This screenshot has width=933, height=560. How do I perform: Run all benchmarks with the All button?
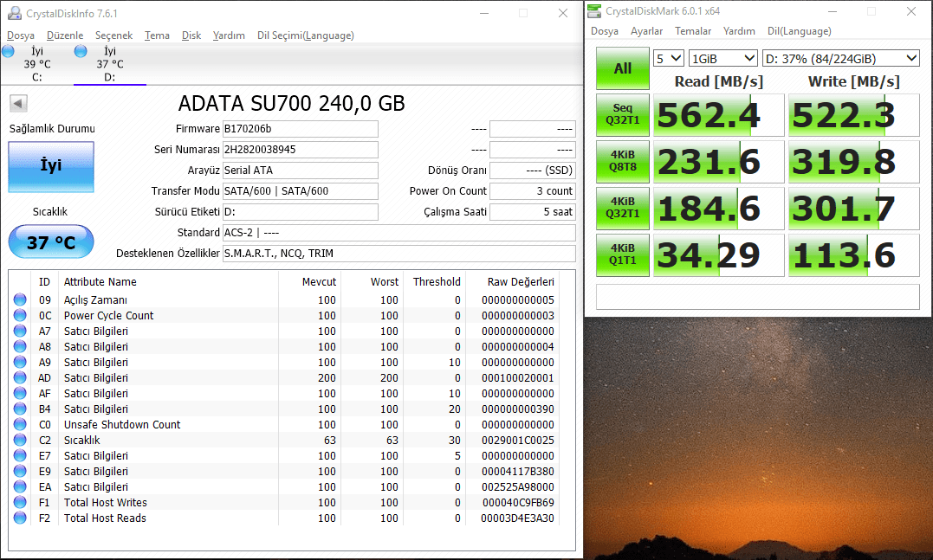(x=622, y=68)
